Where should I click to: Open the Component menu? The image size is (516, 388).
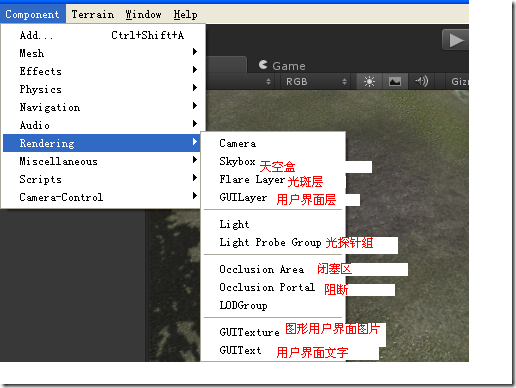coord(32,14)
